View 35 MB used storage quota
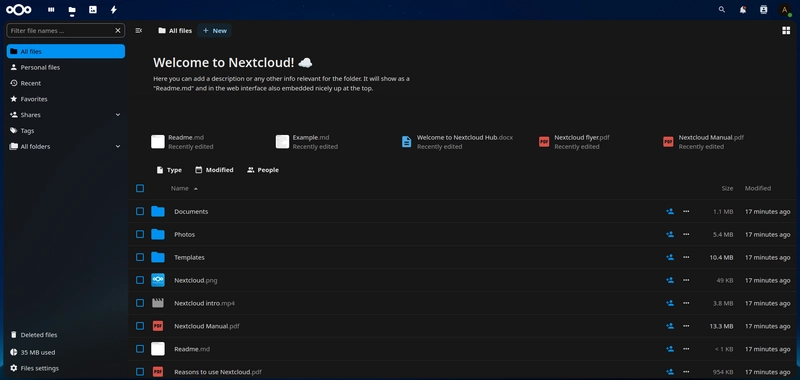Image resolution: width=800 pixels, height=380 pixels. click(66, 352)
